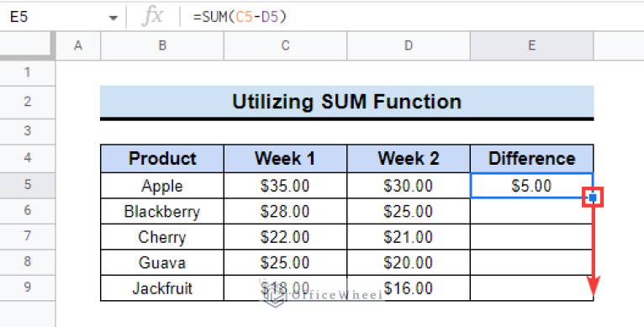Select row 9 header
Screen dimensions: 644x327
27,287
